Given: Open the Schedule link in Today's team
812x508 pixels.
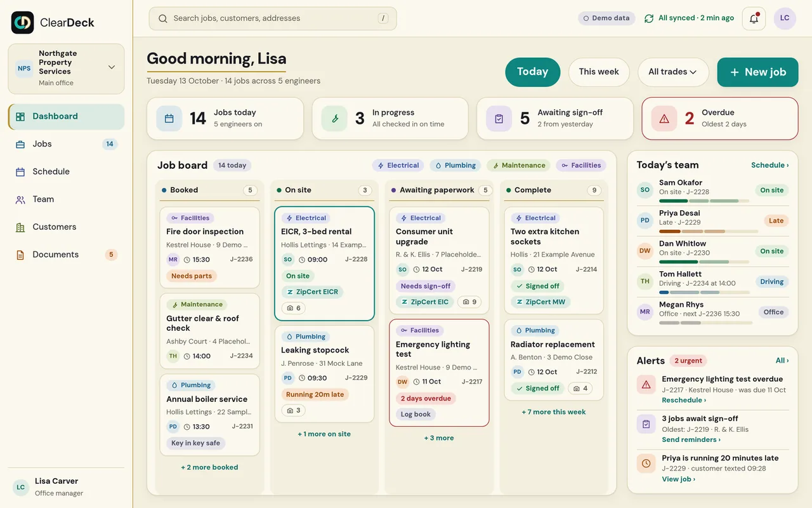Looking at the screenshot, I should pos(770,165).
